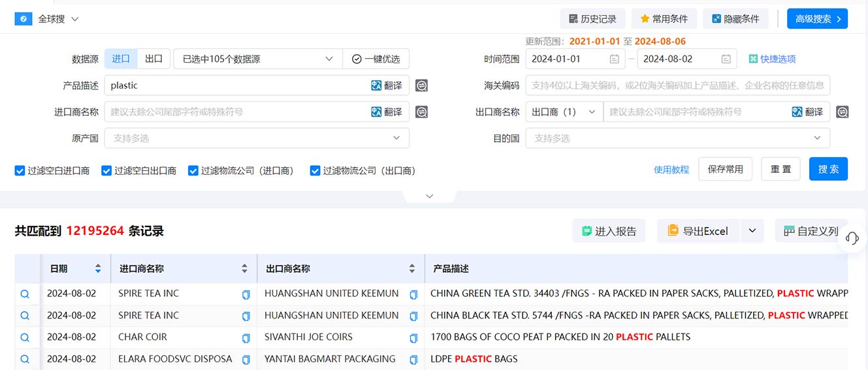The image size is (868, 370).
Task: Click the magnifier icon in the CHAR COIR row
Action: click(25, 338)
